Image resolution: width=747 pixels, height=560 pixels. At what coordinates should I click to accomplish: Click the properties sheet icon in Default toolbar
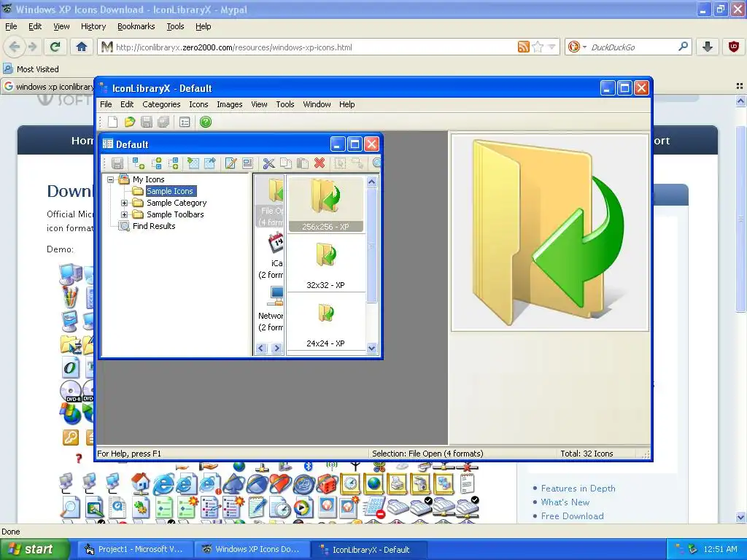click(247, 163)
